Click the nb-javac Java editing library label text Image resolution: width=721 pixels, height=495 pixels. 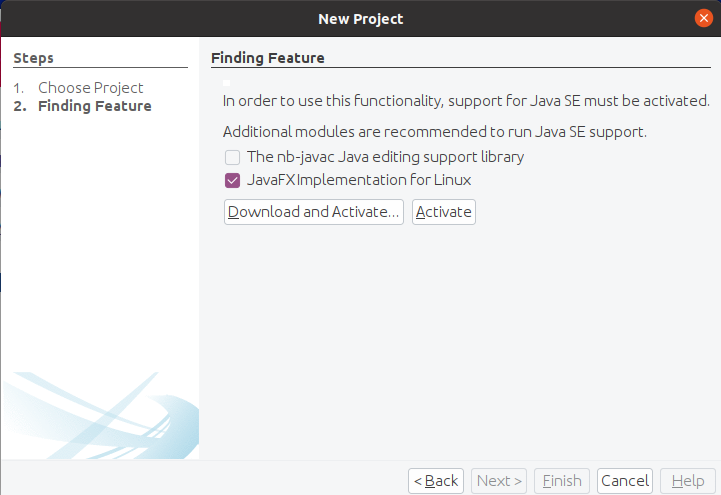(385, 157)
